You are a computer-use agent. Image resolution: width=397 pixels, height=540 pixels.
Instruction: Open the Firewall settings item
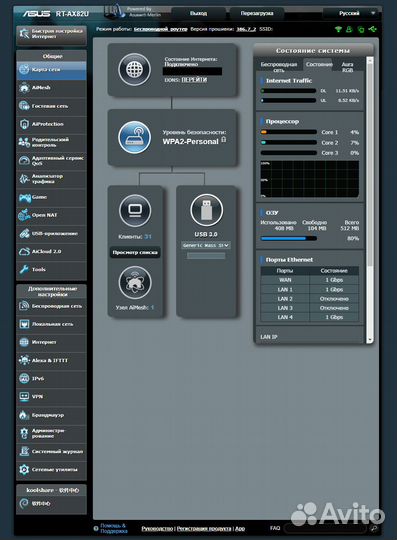point(51,415)
